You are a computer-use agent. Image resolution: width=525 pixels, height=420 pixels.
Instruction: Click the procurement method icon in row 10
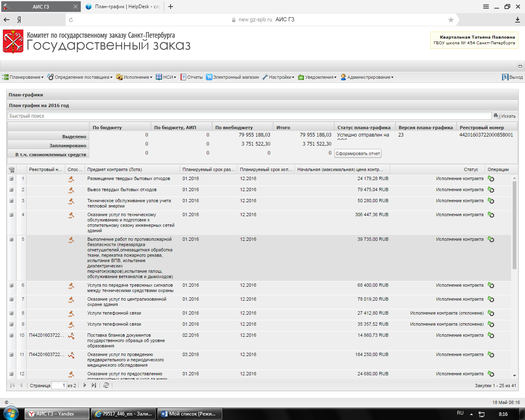click(71, 336)
